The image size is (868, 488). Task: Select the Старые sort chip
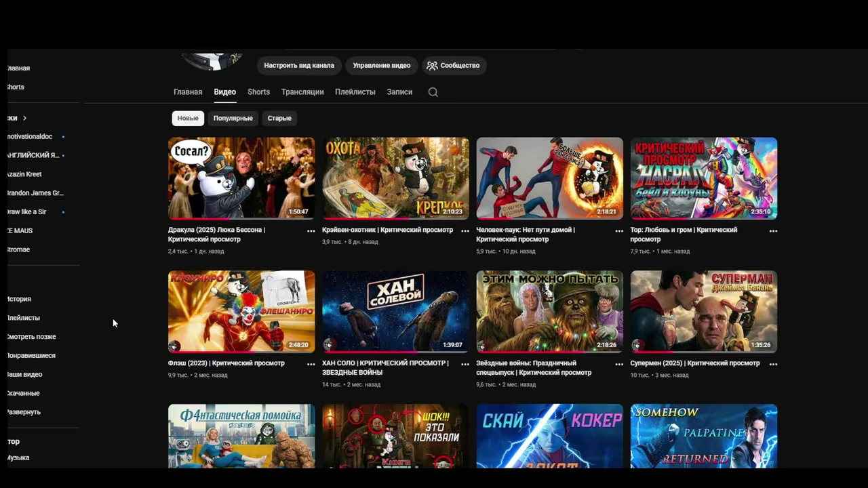tap(279, 118)
